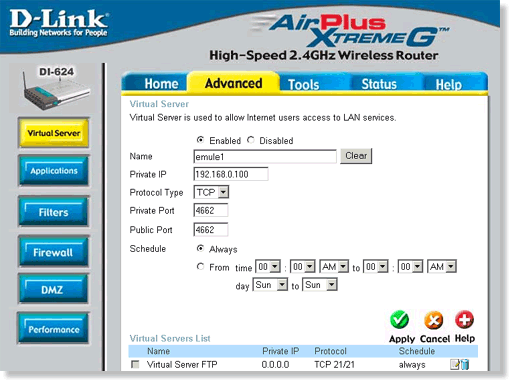Open the Protocol Type dropdown
Screen dimensions: 510x380
coord(211,192)
